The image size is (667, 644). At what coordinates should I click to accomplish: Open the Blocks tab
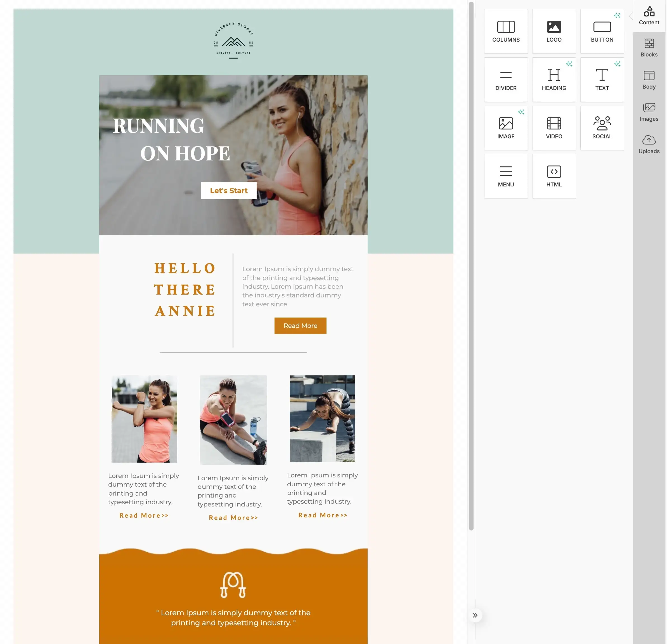pos(649,48)
